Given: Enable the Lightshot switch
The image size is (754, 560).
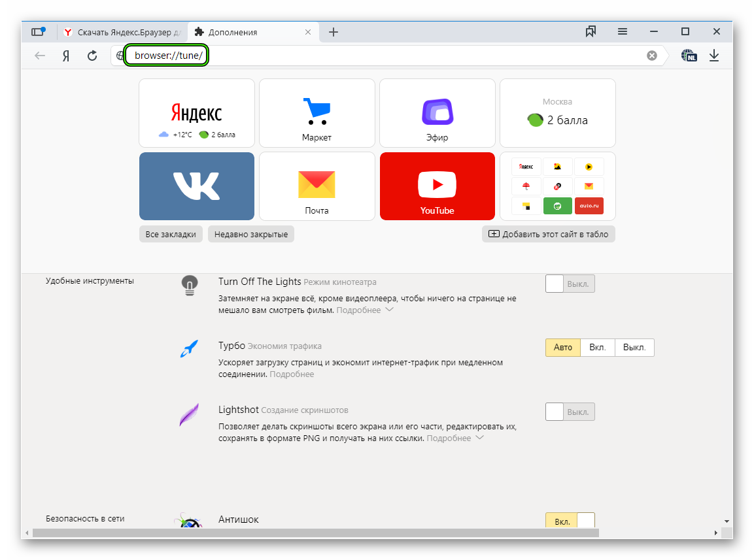Looking at the screenshot, I should [x=570, y=412].
